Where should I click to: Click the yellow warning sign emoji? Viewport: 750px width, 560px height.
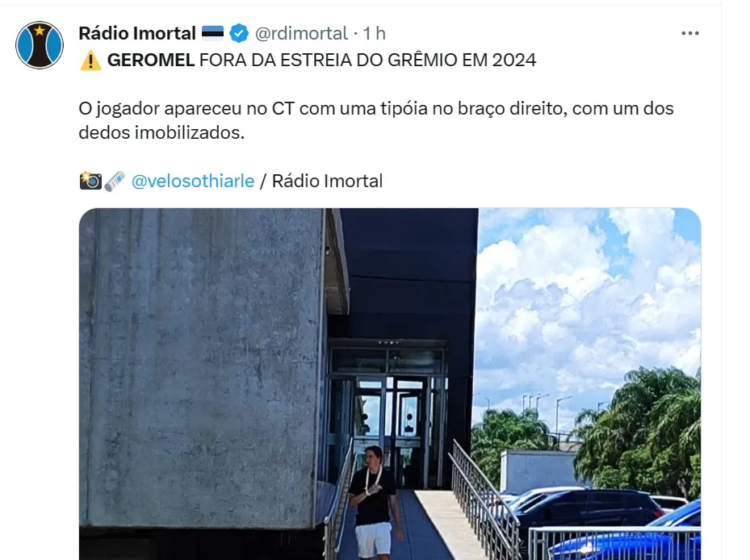pyautogui.click(x=90, y=61)
